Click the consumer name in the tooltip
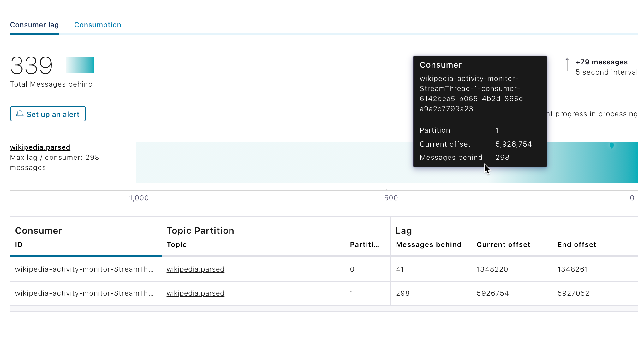 (x=473, y=93)
